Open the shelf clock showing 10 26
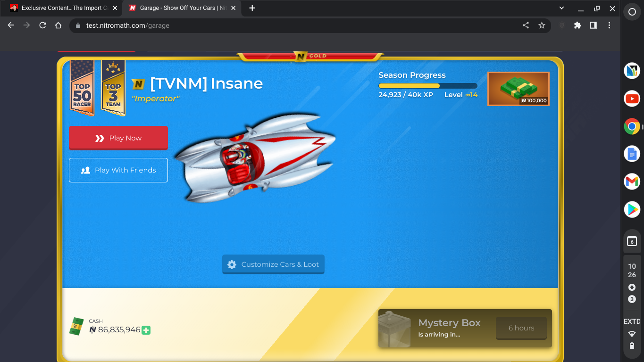Viewport: 644px width, 362px height. tap(632, 271)
